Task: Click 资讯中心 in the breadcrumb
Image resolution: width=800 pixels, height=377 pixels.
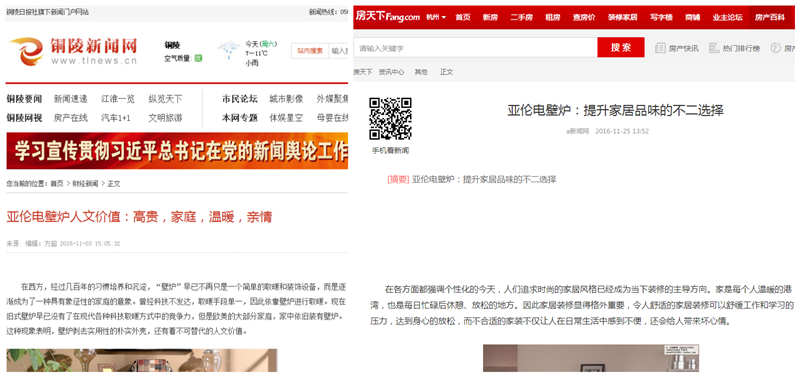Action: [391, 72]
